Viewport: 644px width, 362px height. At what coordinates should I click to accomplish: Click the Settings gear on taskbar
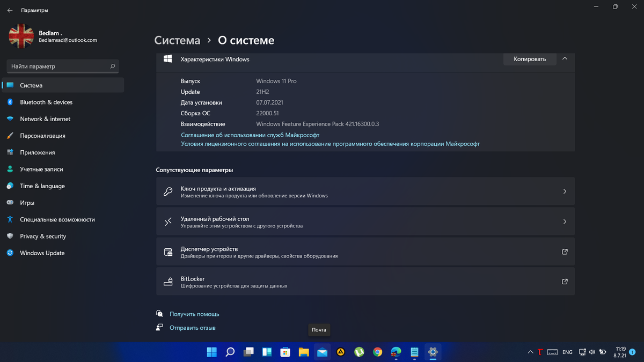click(433, 352)
